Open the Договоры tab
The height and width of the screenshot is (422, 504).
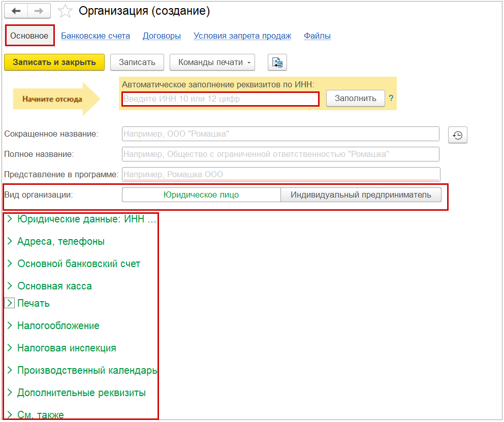click(x=162, y=36)
